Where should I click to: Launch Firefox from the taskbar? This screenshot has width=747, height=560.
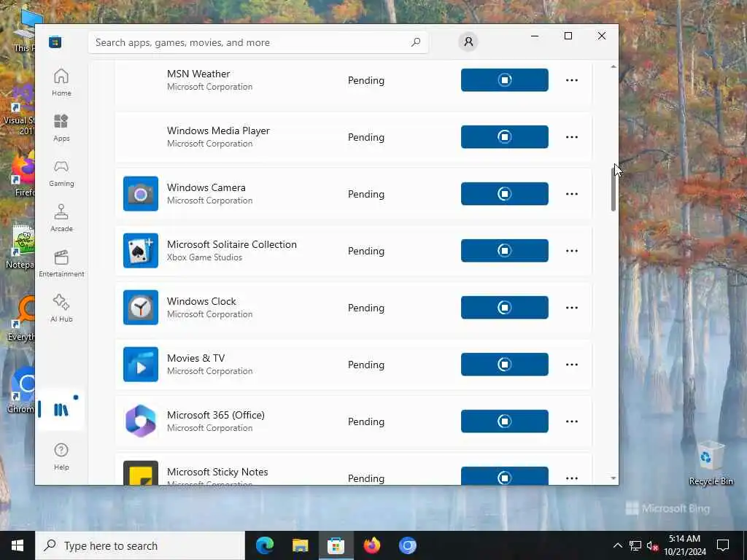coord(371,545)
